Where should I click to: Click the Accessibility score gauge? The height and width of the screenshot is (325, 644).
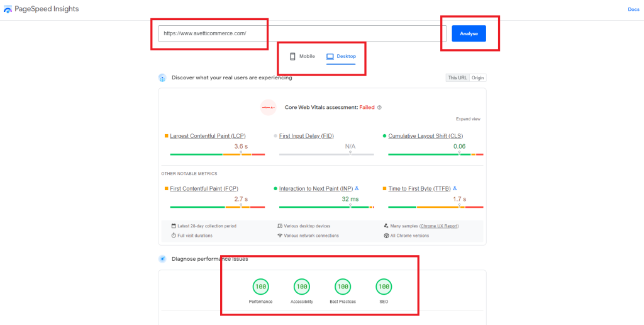(301, 287)
